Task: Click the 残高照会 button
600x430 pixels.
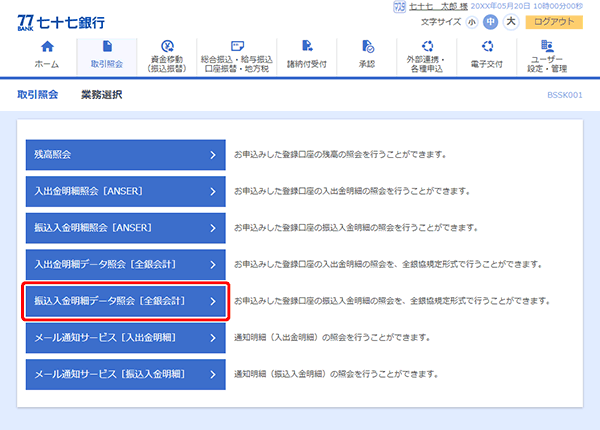Action: point(126,155)
